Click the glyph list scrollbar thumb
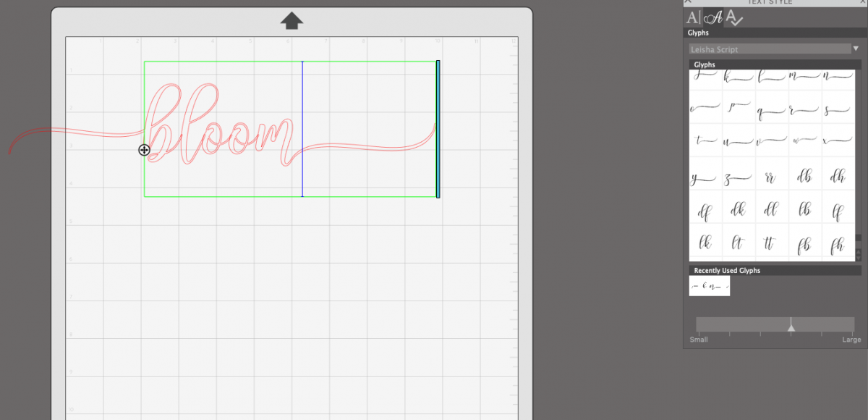Viewport: 868px width, 420px height. click(859, 238)
